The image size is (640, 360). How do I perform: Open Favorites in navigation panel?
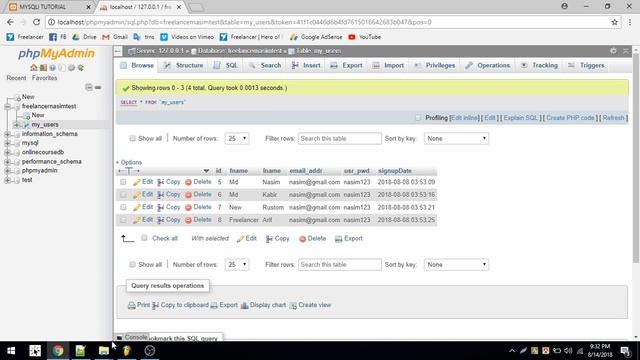pos(44,78)
